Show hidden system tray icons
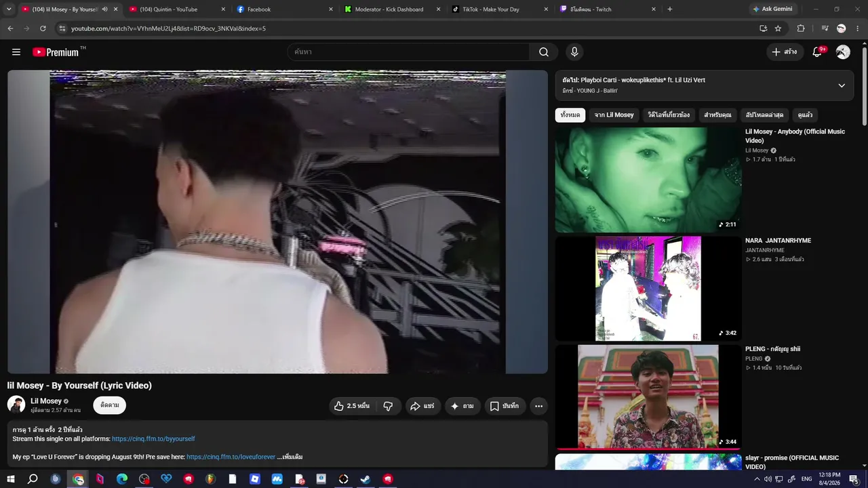 coord(757,479)
